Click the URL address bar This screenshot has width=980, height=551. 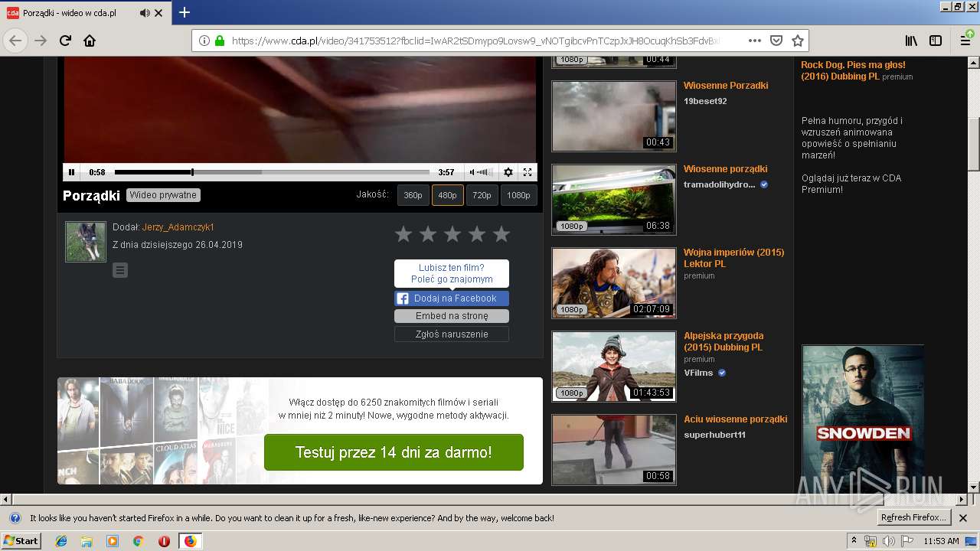(475, 41)
